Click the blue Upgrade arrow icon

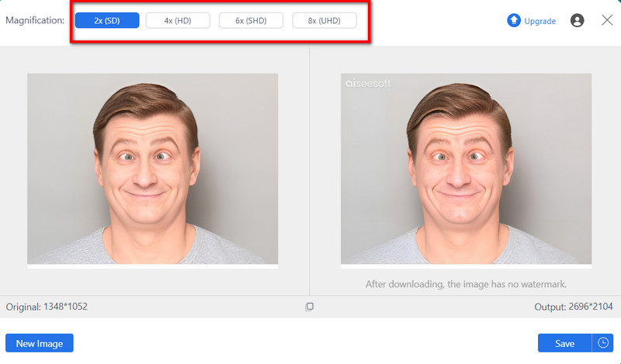[x=514, y=21]
